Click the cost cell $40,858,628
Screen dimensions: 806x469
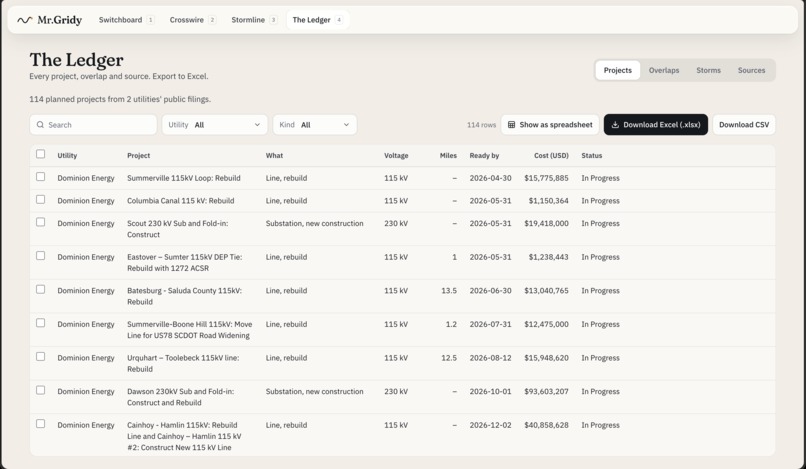coord(546,425)
